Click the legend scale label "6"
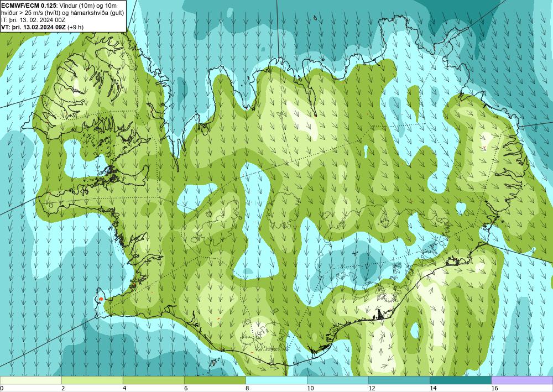The image size is (553, 392). [186, 388]
